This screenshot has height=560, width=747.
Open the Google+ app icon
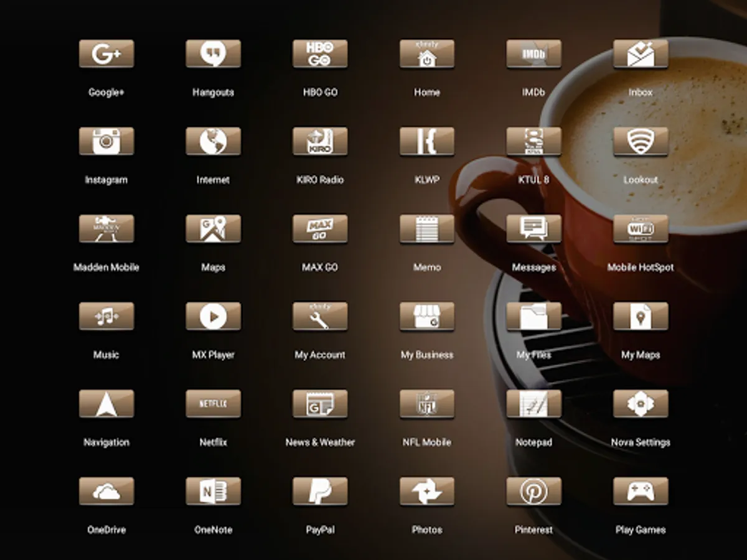point(106,55)
